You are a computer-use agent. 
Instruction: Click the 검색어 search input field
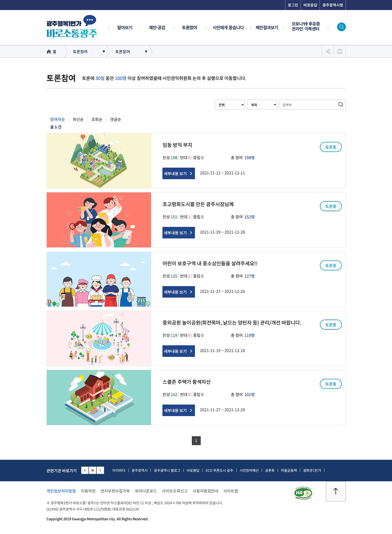[x=308, y=105]
